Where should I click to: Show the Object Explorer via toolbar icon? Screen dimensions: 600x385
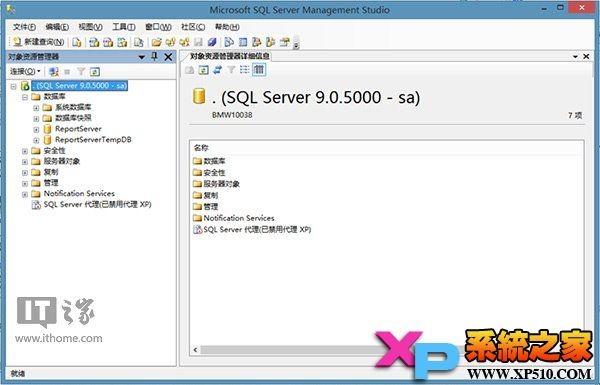click(x=257, y=42)
